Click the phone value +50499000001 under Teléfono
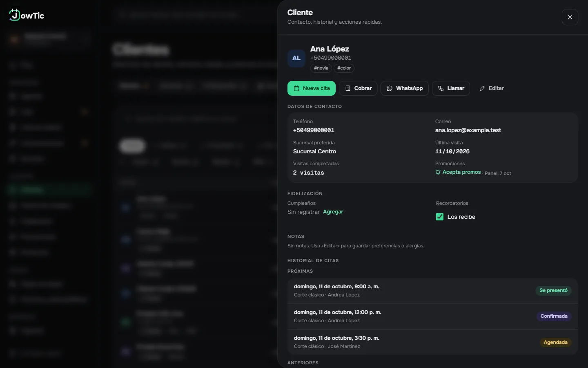 click(314, 130)
